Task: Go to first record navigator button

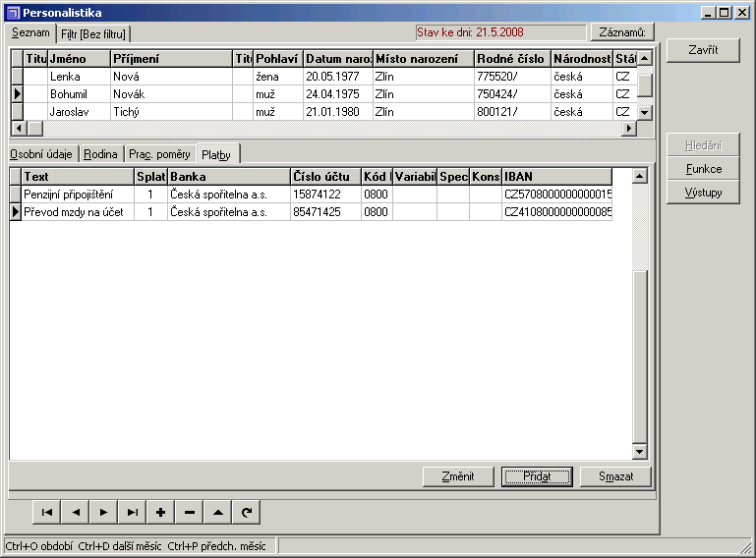Action: click(x=47, y=512)
